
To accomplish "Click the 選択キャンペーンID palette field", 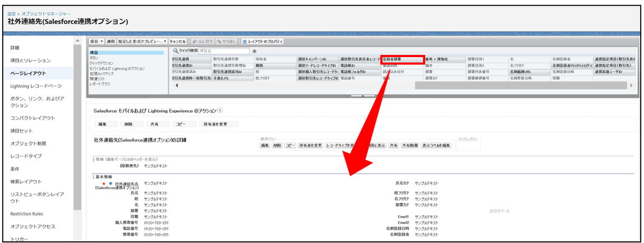I will pyautogui.click(x=318, y=59).
